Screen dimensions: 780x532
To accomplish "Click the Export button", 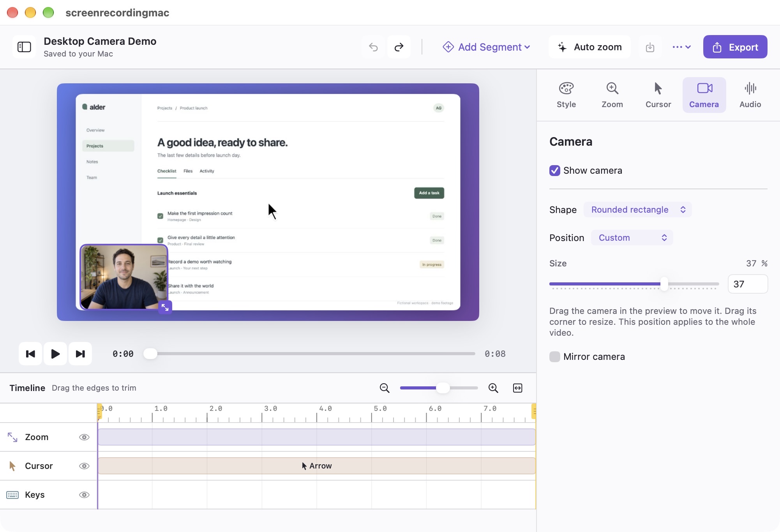I will (x=735, y=47).
